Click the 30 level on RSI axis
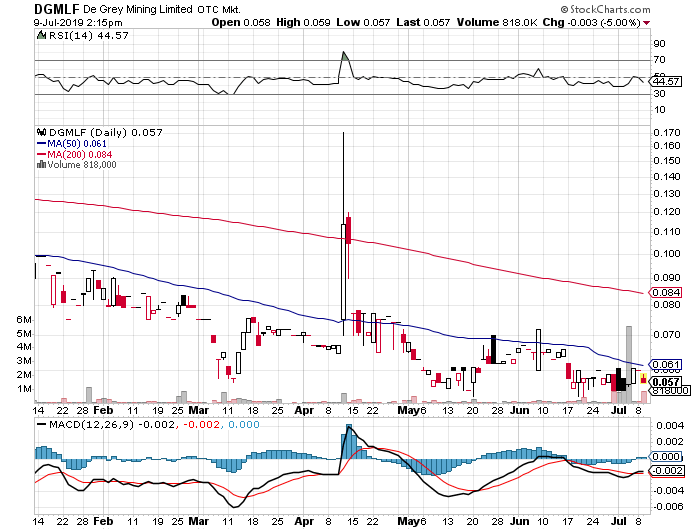The width and height of the screenshot is (700, 530). coord(659,94)
